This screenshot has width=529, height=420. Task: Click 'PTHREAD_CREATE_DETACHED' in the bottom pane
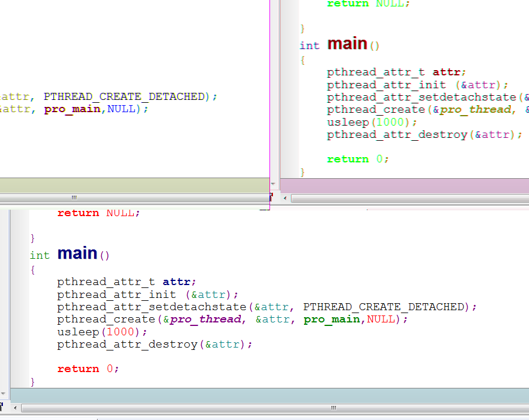[384, 307]
